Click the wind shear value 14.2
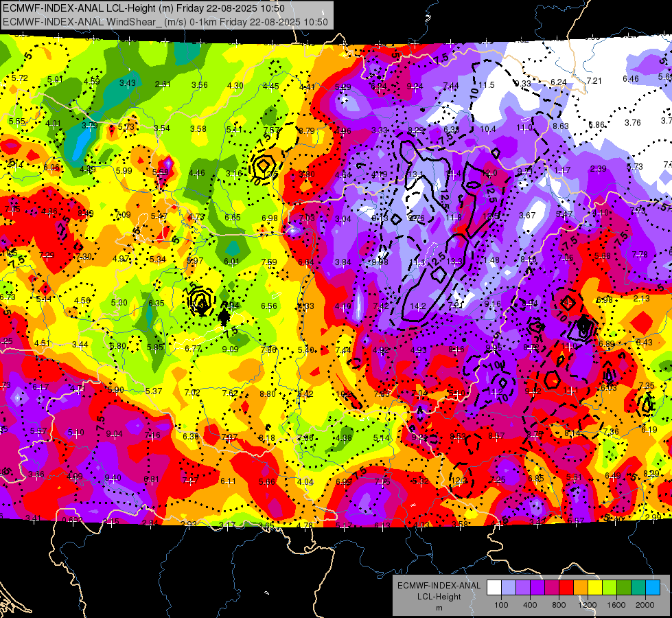 coord(418,306)
